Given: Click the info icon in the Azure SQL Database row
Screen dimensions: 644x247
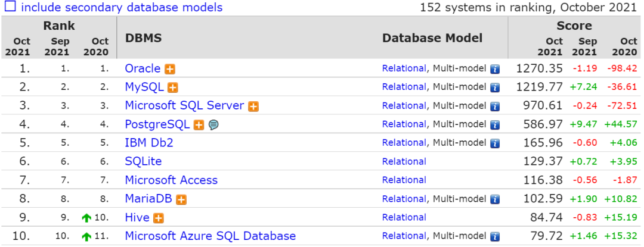Looking at the screenshot, I should point(495,237).
